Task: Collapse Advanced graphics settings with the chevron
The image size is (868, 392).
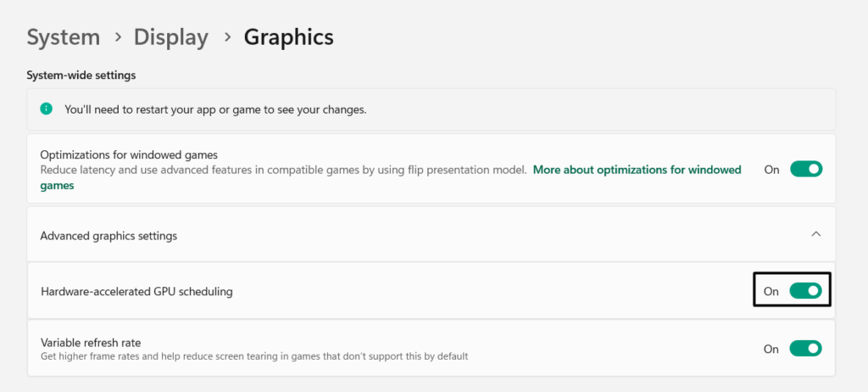Action: 815,234
